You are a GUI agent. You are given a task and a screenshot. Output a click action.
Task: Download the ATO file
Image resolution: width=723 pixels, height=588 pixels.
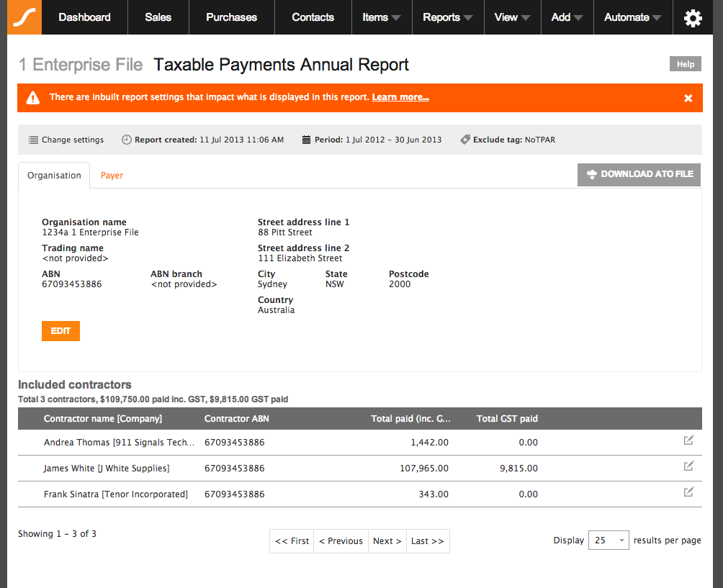(x=639, y=175)
